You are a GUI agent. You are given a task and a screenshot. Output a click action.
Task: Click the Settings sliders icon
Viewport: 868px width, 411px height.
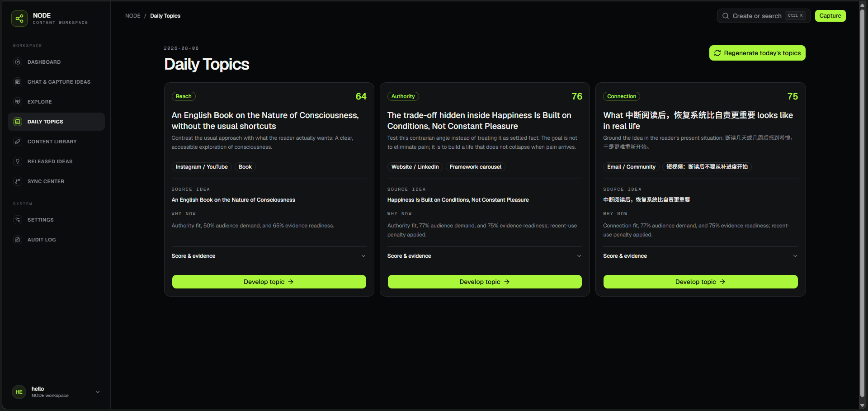18,220
